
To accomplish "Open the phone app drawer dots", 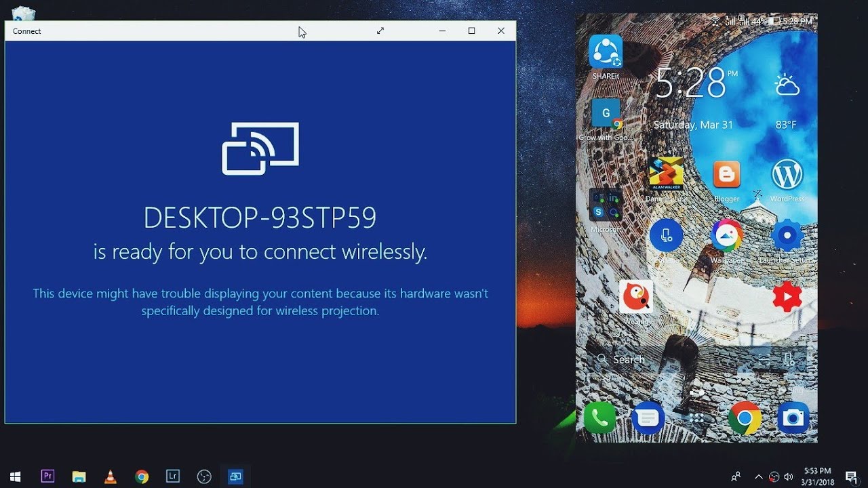I will (696, 419).
